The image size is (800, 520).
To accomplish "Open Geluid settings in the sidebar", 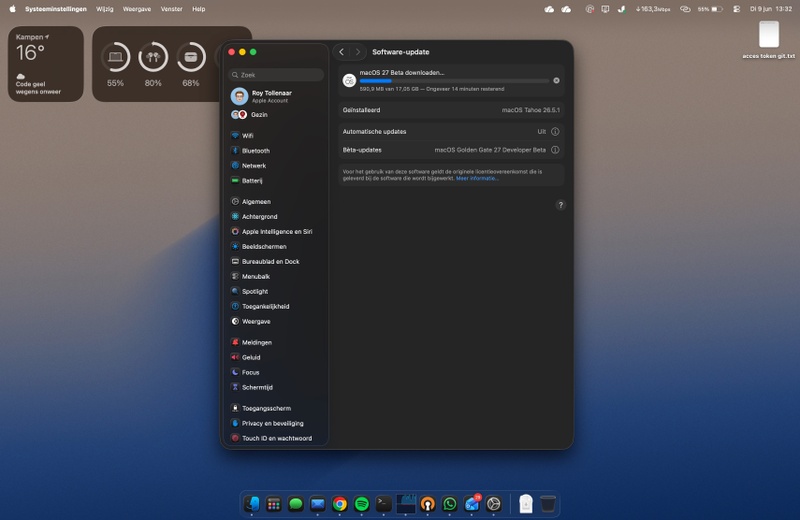I will click(x=276, y=357).
